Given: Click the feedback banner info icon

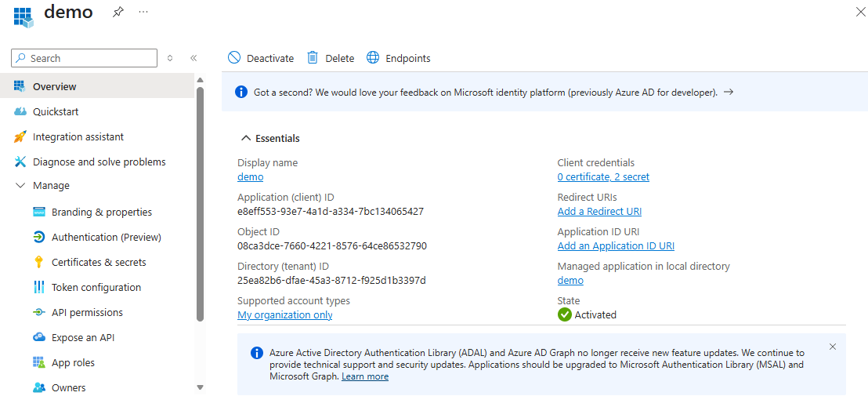Looking at the screenshot, I should tap(241, 93).
